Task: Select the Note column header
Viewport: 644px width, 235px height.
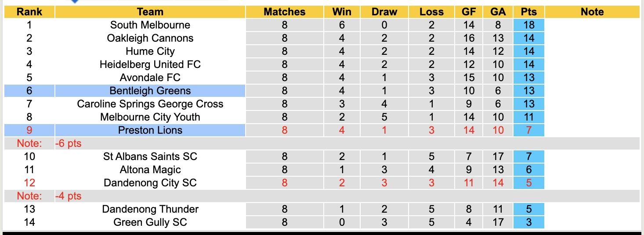Action: click(592, 12)
